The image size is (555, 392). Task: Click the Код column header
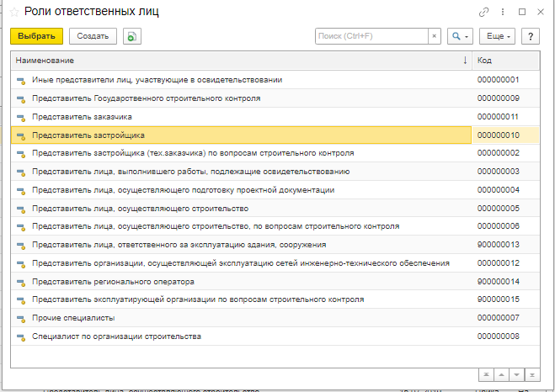pyautogui.click(x=506, y=61)
